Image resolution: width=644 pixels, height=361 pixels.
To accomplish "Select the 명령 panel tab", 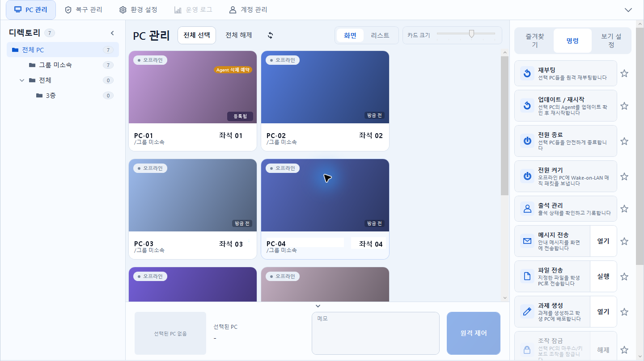I will point(572,41).
